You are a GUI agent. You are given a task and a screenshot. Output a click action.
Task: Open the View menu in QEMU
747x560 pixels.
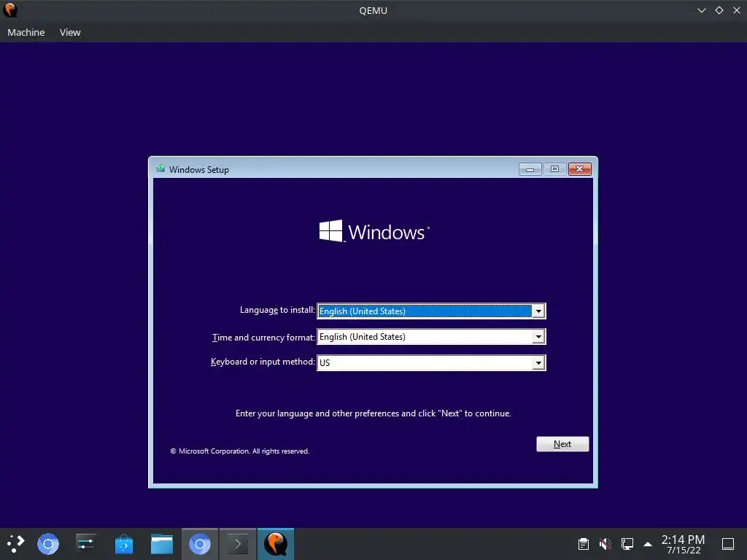tap(70, 32)
